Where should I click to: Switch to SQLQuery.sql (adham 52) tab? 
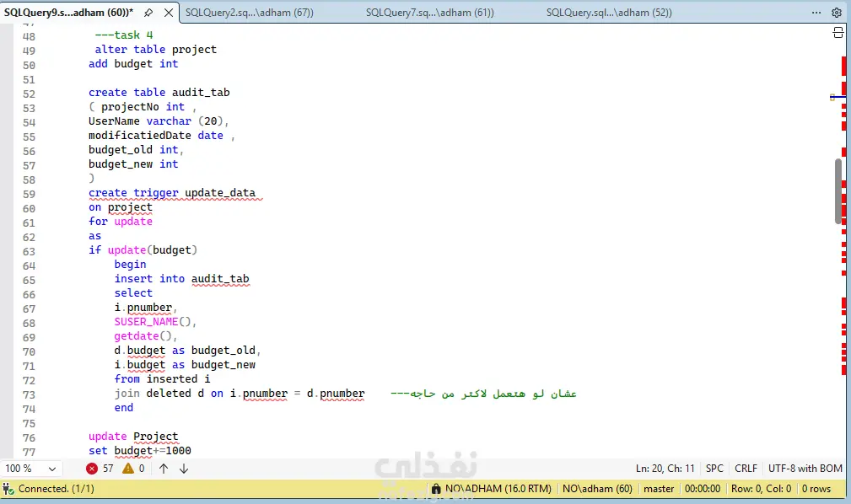point(609,13)
